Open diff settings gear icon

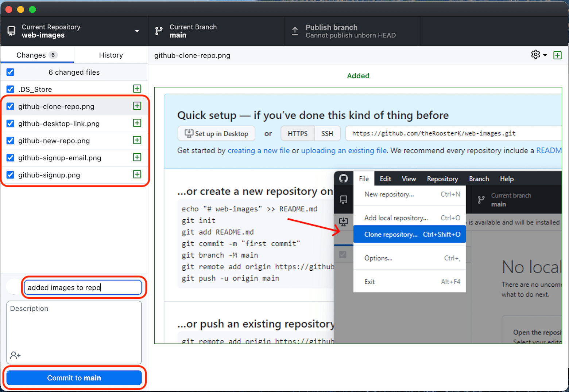(x=535, y=55)
